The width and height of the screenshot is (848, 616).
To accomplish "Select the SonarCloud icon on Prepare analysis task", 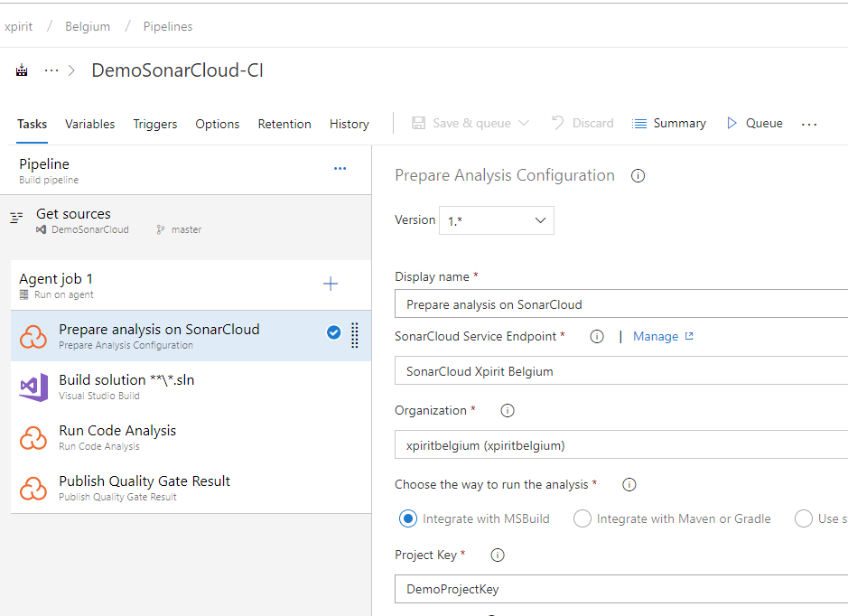I will coord(34,335).
